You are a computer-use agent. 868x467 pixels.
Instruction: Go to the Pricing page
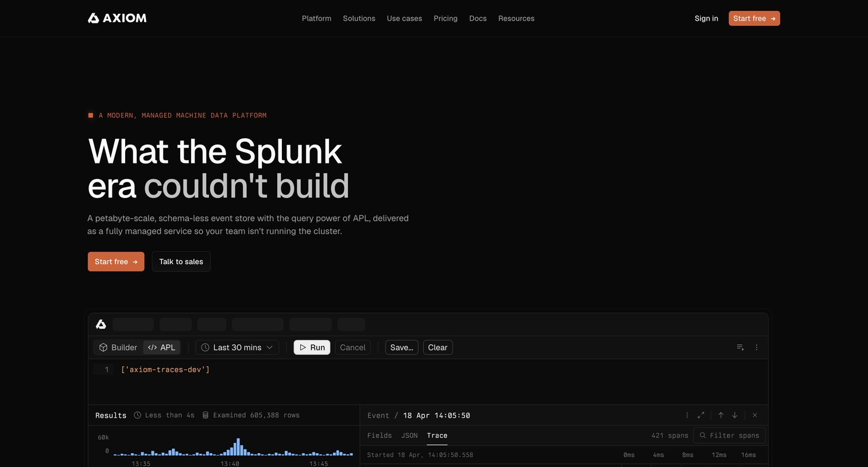445,18
